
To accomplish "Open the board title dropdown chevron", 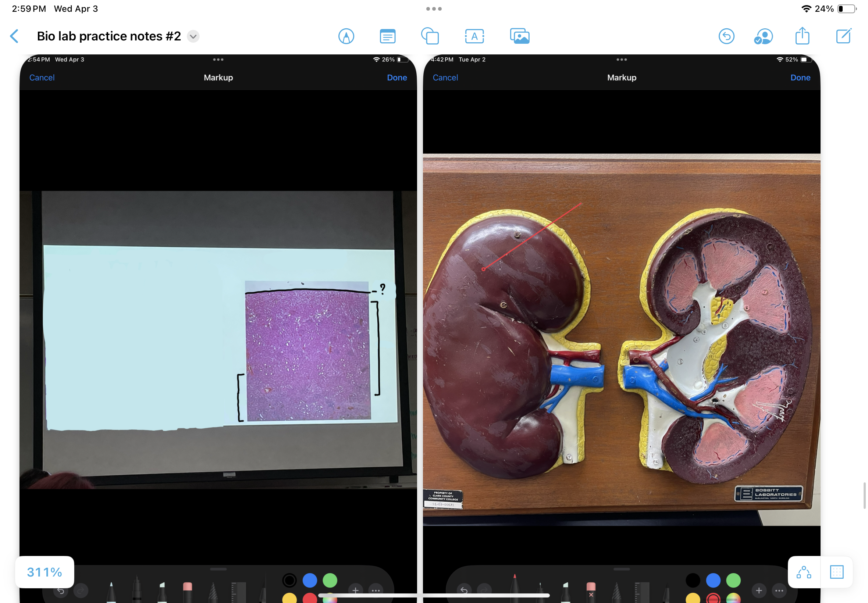I will 193,36.
